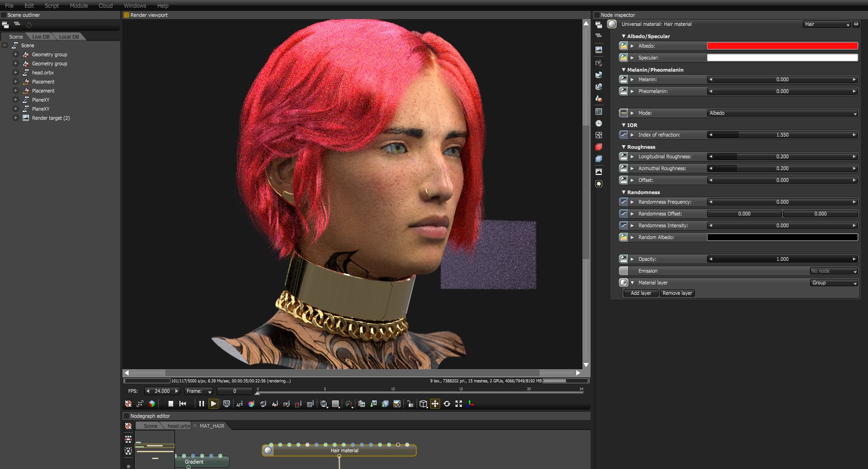868x469 pixels.
Task: Click the white Specular color swatch
Action: (x=782, y=58)
